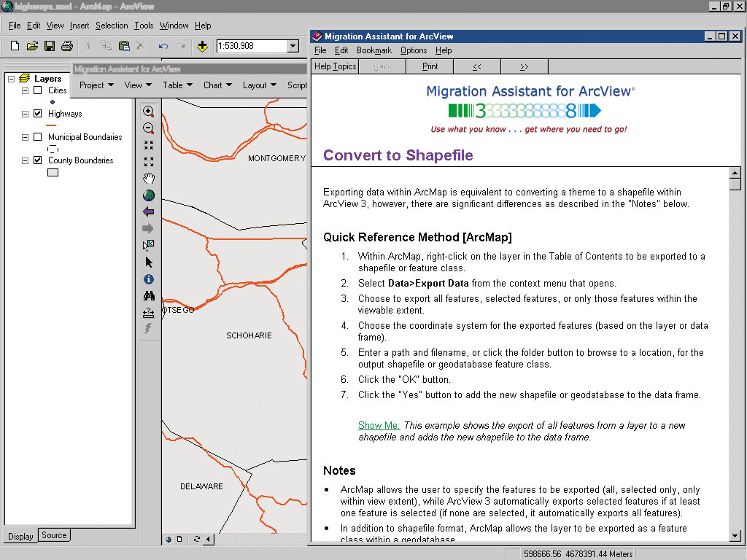Open the Project dropdown in Migration toolbar
Image resolution: width=747 pixels, height=560 pixels.
click(96, 85)
